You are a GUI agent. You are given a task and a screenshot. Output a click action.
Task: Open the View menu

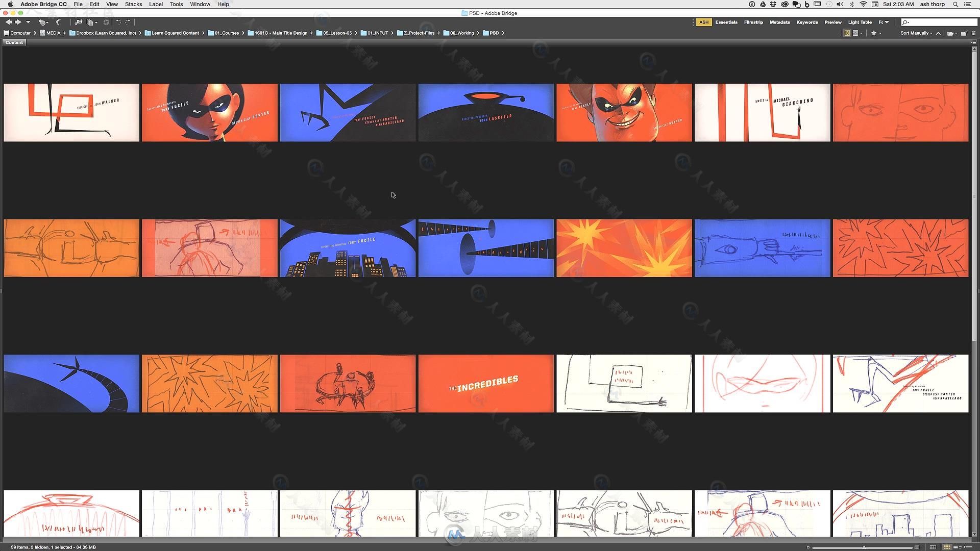112,4
